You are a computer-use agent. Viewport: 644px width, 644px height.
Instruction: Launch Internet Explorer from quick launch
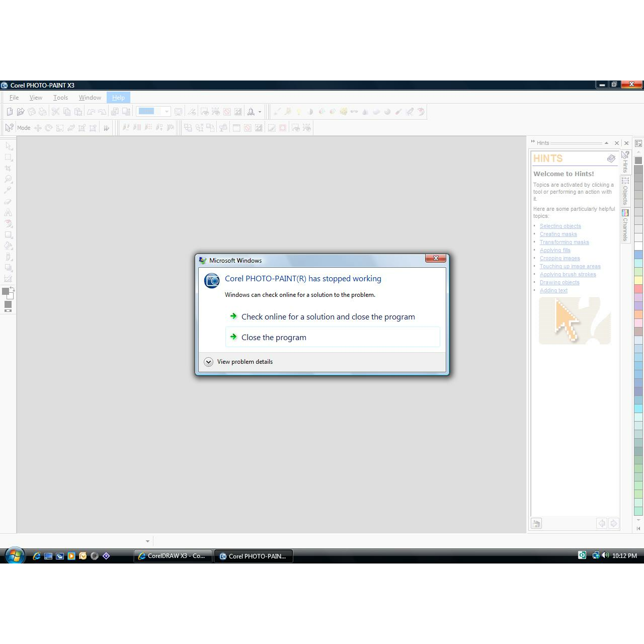click(x=36, y=556)
